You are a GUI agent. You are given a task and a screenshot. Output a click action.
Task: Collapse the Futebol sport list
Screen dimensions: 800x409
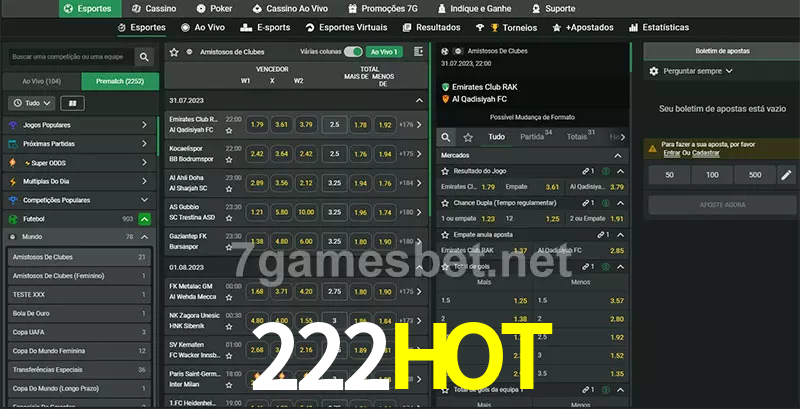[144, 219]
